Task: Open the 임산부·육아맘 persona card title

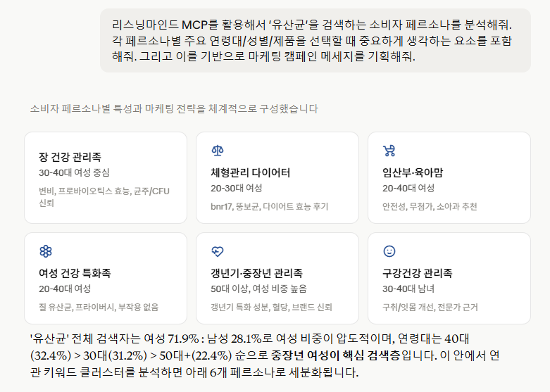Action: point(413,172)
